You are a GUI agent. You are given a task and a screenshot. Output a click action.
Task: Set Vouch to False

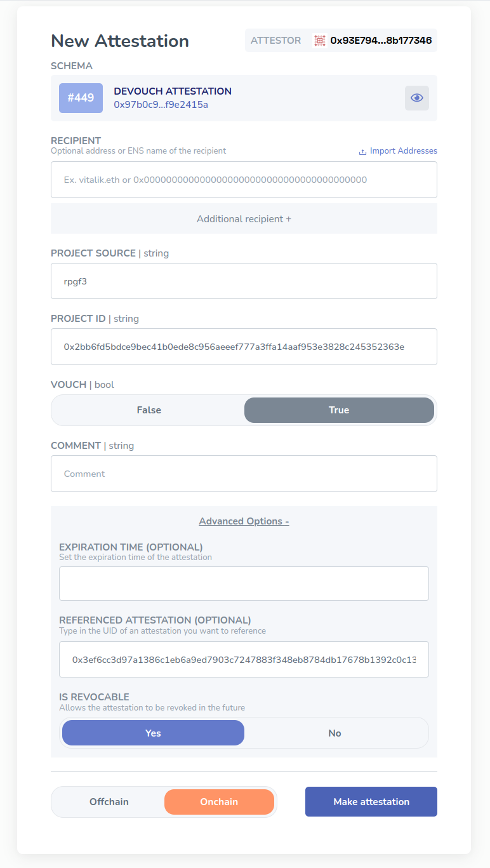(149, 410)
